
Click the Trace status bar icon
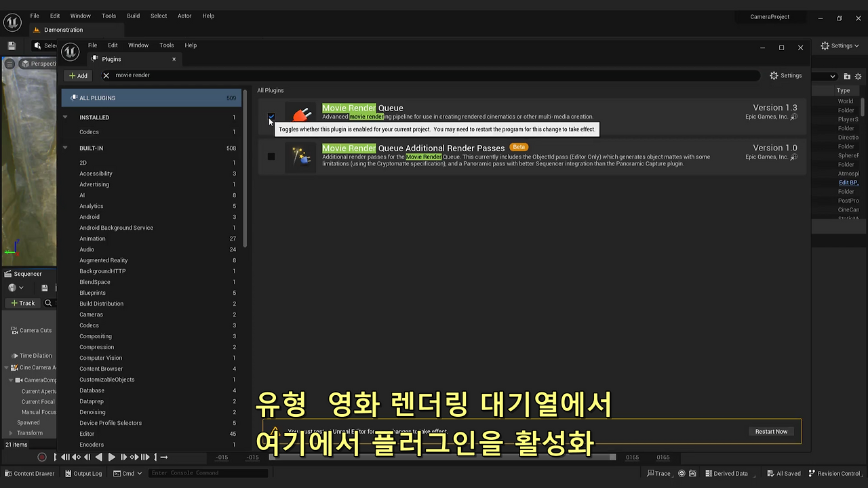point(657,473)
